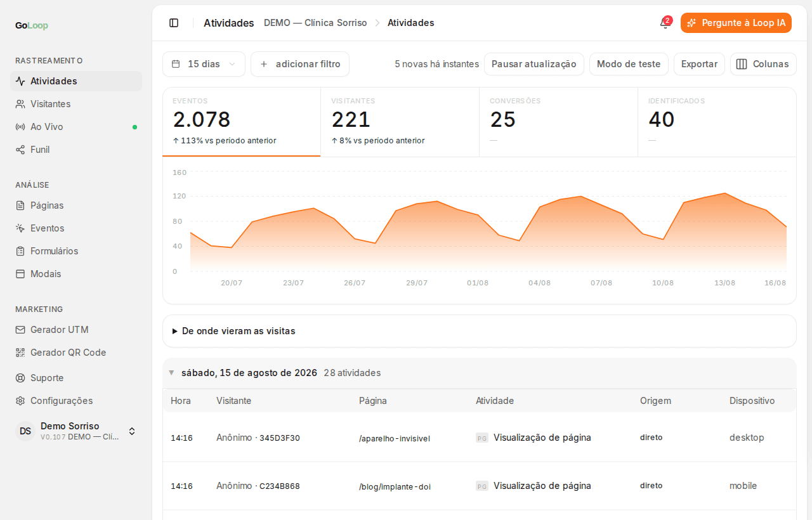Click the calendar icon in 15 dias
Viewport: 812px width, 520px height.
(176, 64)
